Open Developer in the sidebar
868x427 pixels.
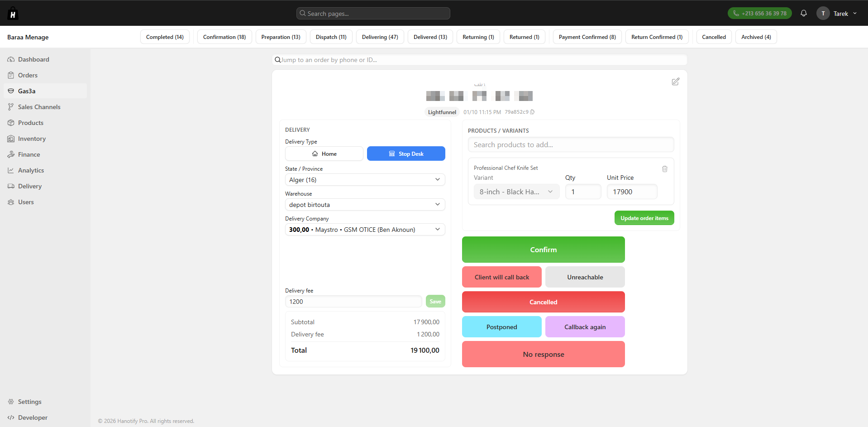(45, 417)
